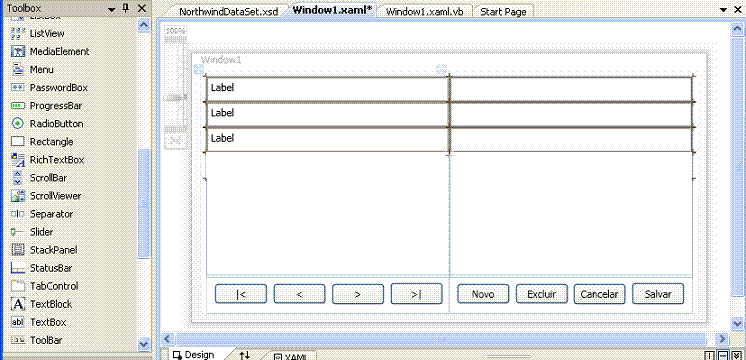Click the grid handle icon at window corner

(199, 69)
